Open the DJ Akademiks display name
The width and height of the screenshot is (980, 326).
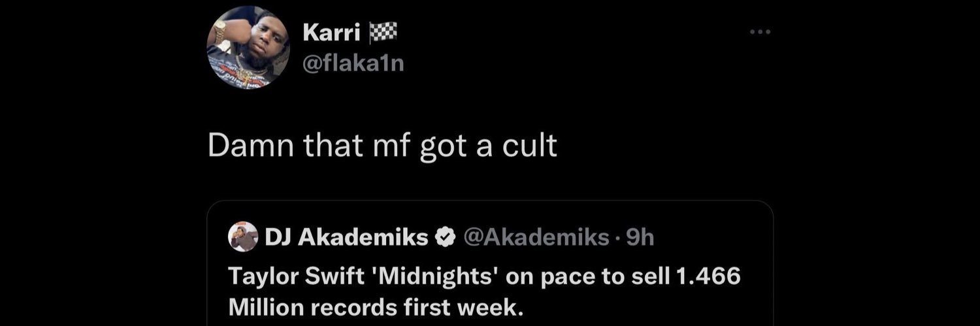click(x=347, y=238)
